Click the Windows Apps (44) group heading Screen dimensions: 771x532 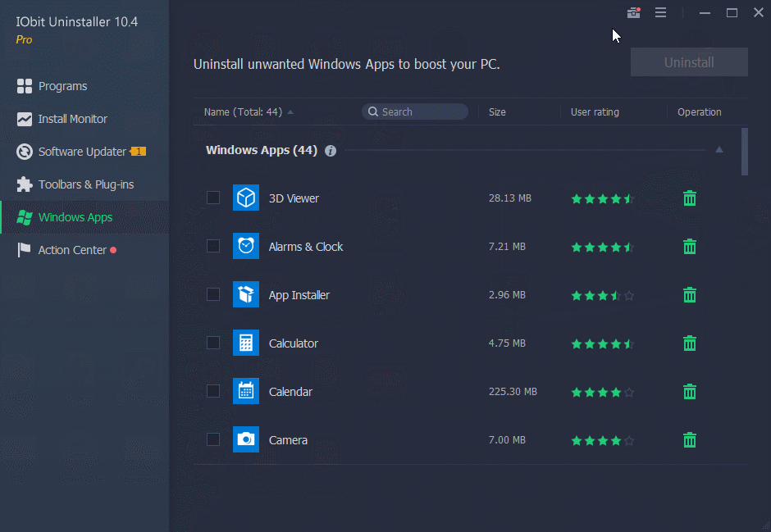pyautogui.click(x=261, y=150)
